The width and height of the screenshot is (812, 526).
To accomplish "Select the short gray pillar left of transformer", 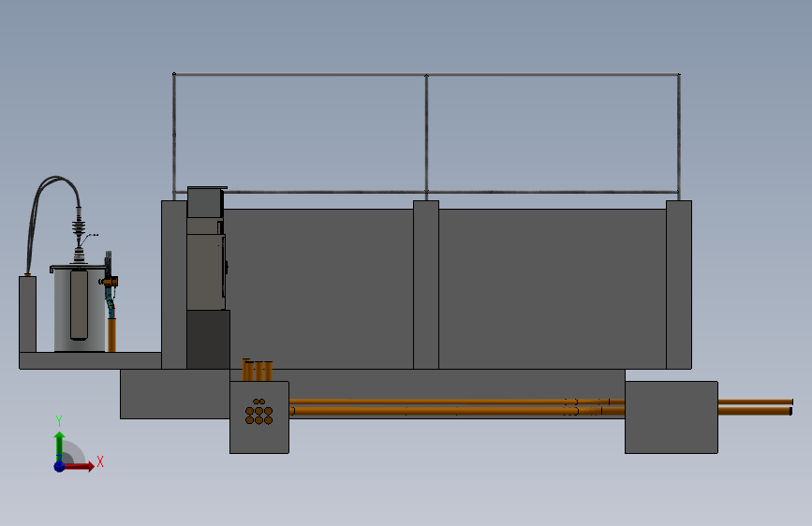I will [x=27, y=314].
